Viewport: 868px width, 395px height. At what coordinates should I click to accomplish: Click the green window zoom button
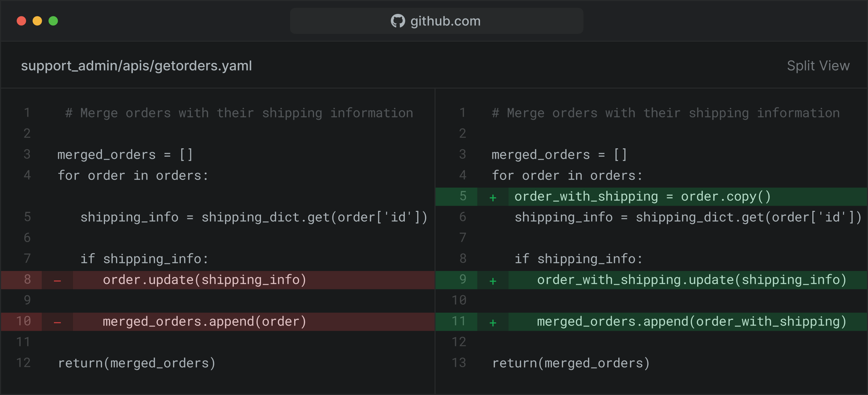coord(53,21)
